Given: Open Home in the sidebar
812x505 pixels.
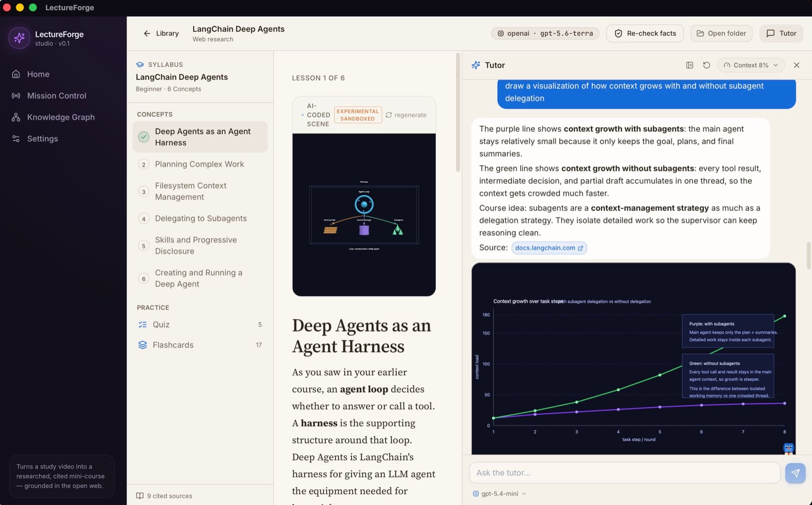Looking at the screenshot, I should 63,74.
